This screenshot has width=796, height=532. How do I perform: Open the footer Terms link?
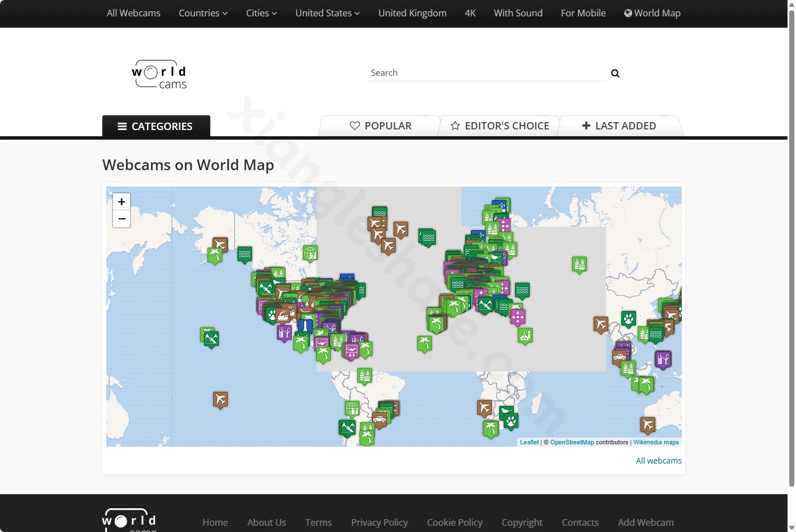coord(318,522)
